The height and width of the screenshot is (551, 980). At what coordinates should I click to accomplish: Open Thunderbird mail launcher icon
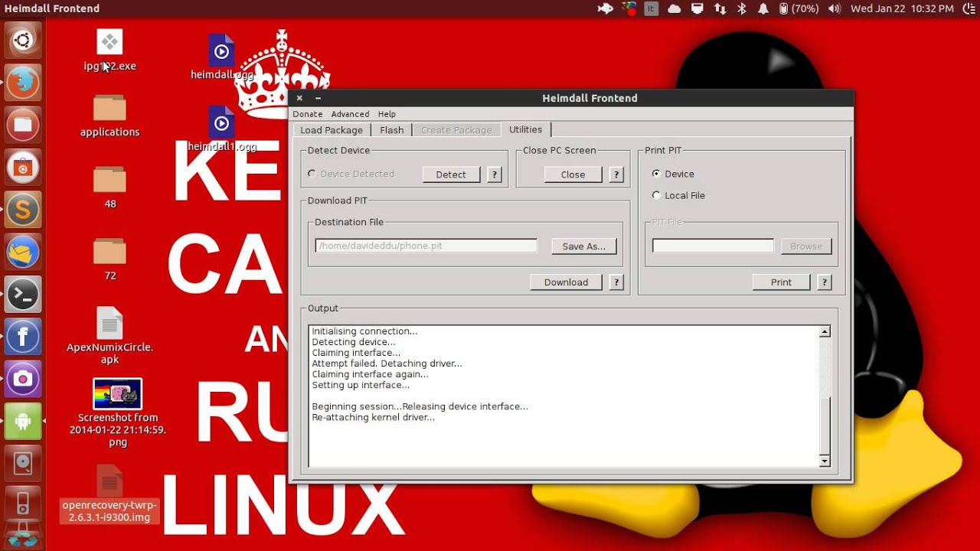click(22, 252)
